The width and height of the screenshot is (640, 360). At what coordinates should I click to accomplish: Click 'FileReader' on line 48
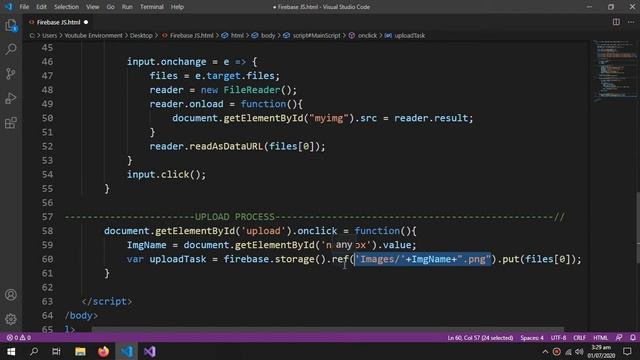tap(252, 90)
